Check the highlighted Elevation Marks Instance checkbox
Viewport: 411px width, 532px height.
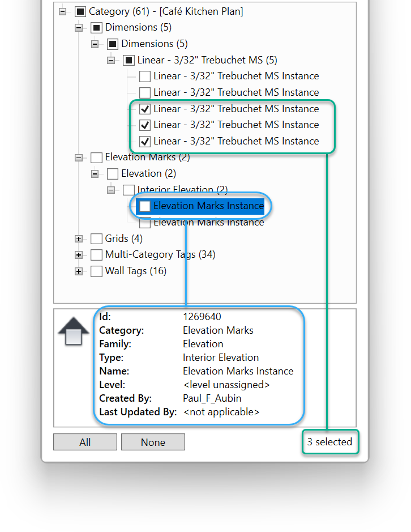click(x=145, y=206)
